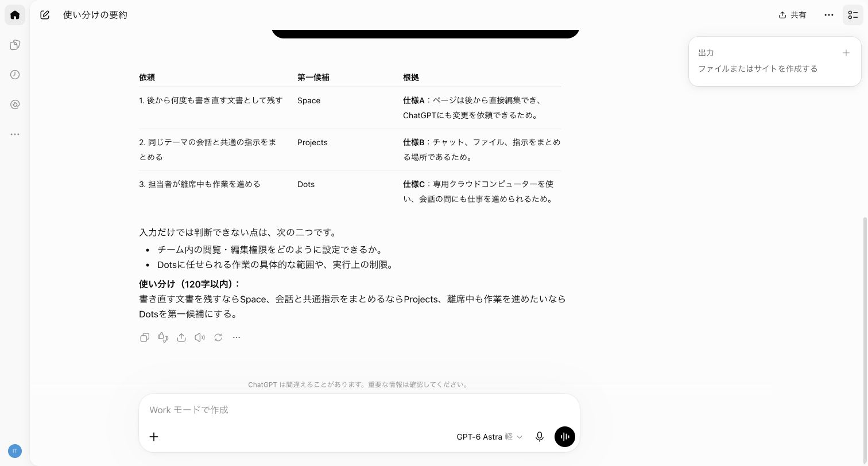
Task: Start a new chat with the compose icon
Action: click(x=45, y=15)
